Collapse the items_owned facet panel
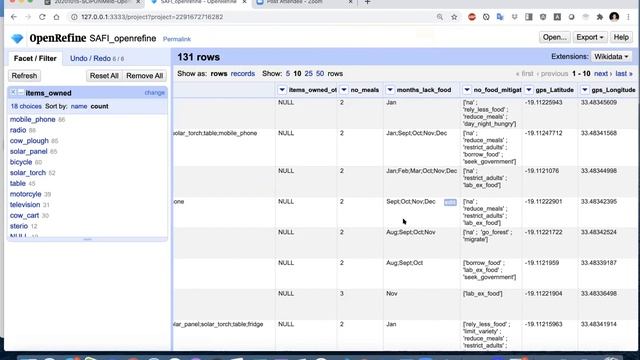The width and height of the screenshot is (640, 360). pos(20,93)
